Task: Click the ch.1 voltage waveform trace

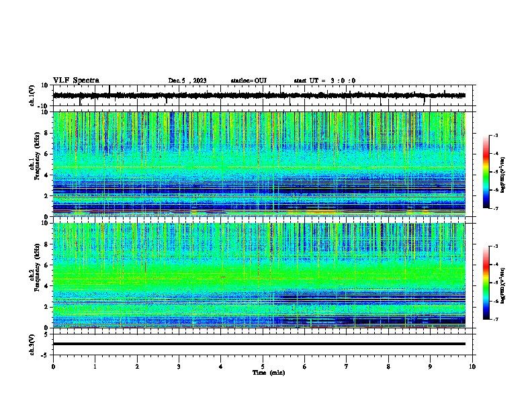Action: [259, 95]
